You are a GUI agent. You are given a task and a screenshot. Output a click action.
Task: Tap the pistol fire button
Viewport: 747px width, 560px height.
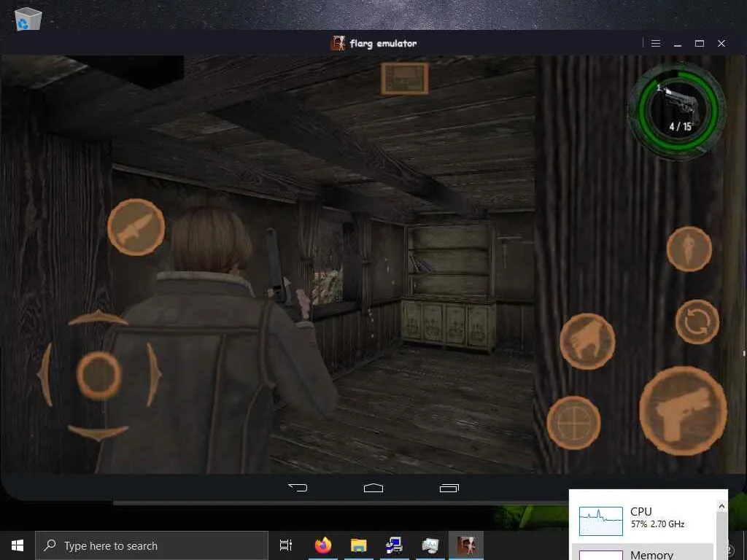coord(683,411)
